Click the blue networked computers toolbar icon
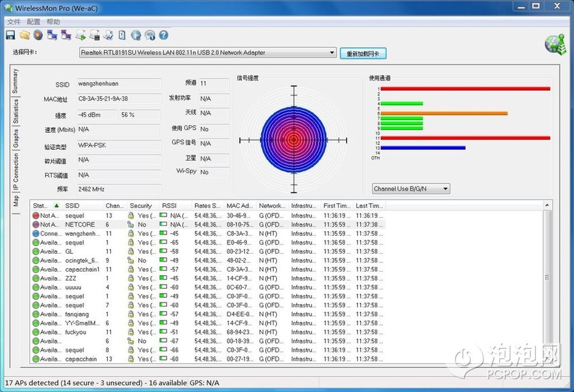 [x=52, y=35]
